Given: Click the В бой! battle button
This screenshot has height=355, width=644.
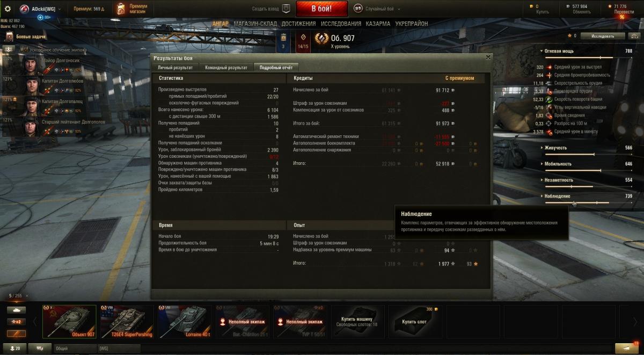Looking at the screenshot, I should [x=322, y=9].
